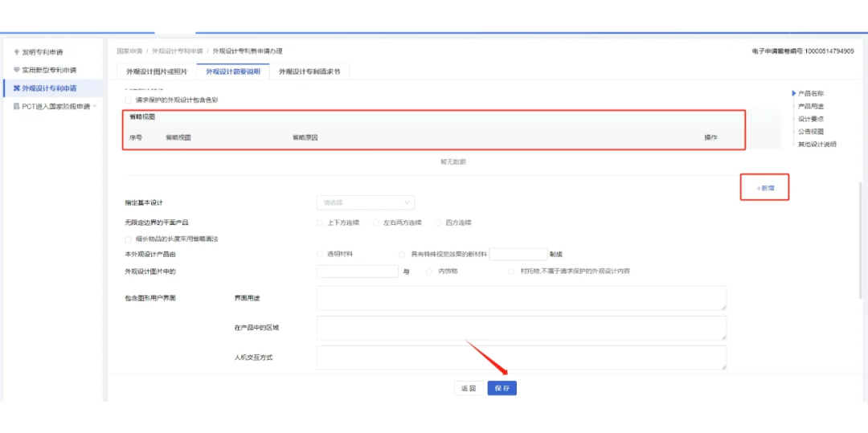
Task: Click the 发明专利申请 sidebar icon
Action: click(x=16, y=52)
